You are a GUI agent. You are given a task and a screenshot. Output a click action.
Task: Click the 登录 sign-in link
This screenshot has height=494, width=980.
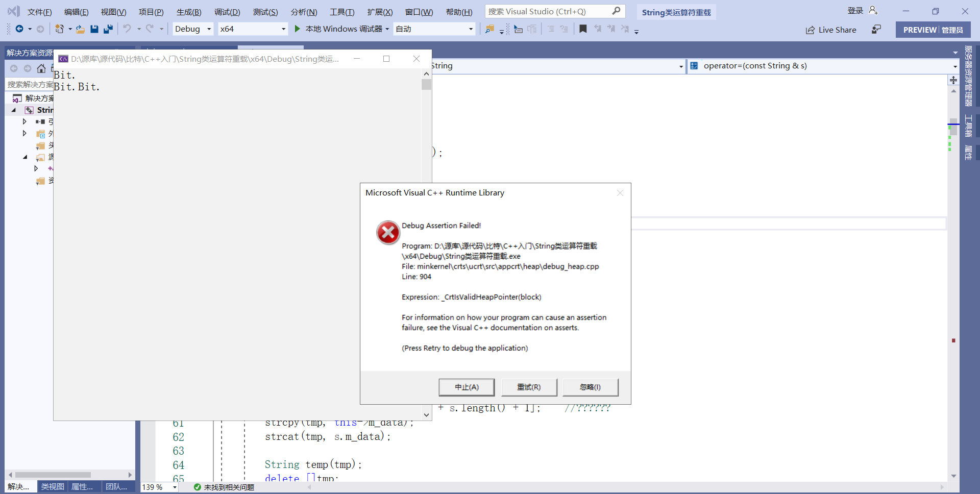click(x=855, y=11)
